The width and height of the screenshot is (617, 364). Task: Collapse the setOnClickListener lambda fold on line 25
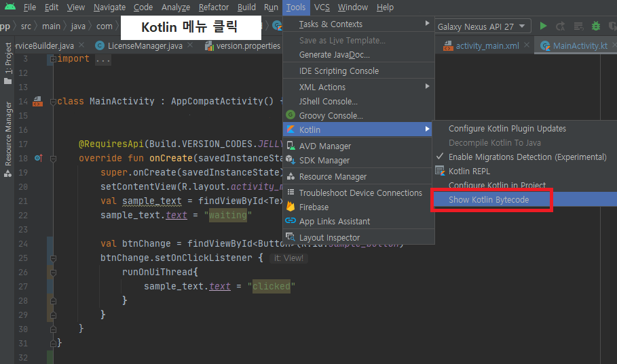point(53,258)
